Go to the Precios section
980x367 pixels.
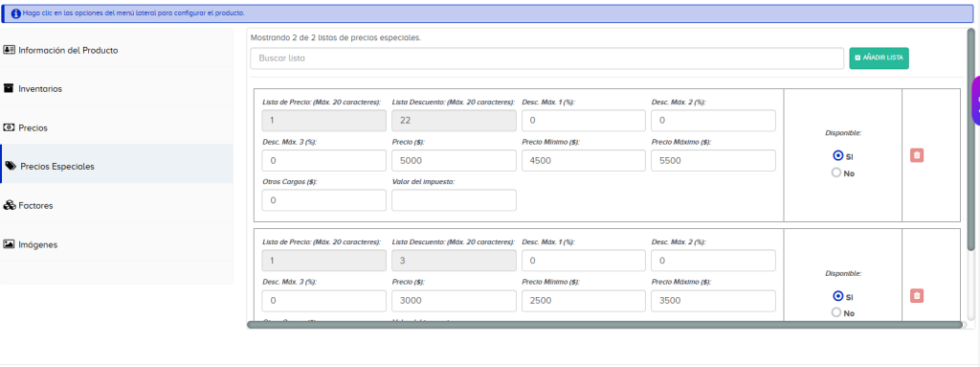pyautogui.click(x=117, y=127)
